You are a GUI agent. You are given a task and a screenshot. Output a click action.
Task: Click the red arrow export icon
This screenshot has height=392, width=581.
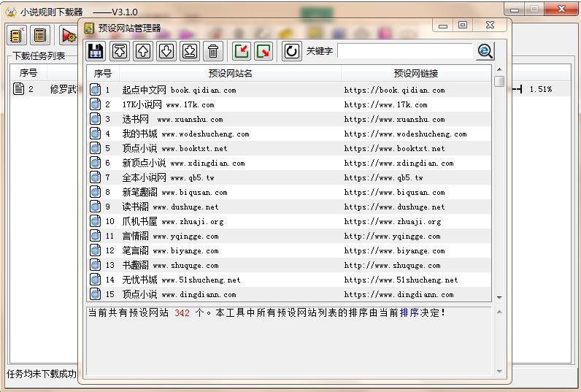pyautogui.click(x=263, y=51)
